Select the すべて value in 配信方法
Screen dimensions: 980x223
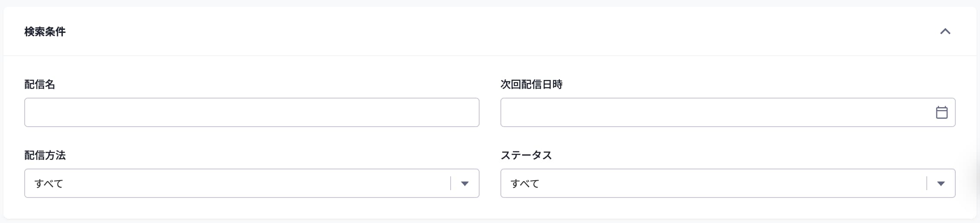click(49, 184)
